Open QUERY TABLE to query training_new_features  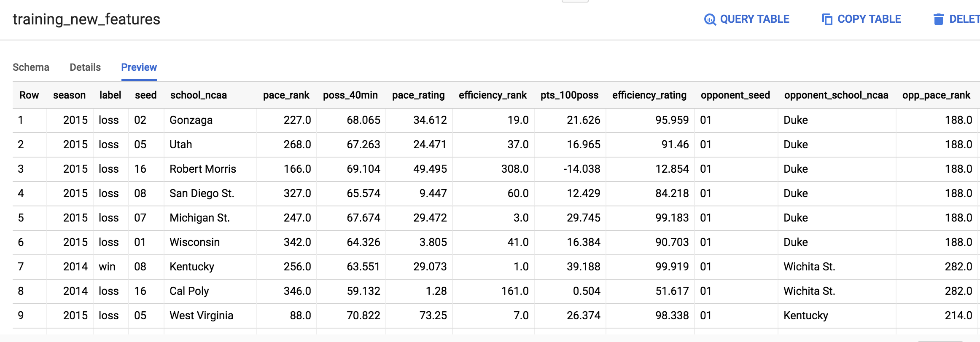pyautogui.click(x=755, y=19)
